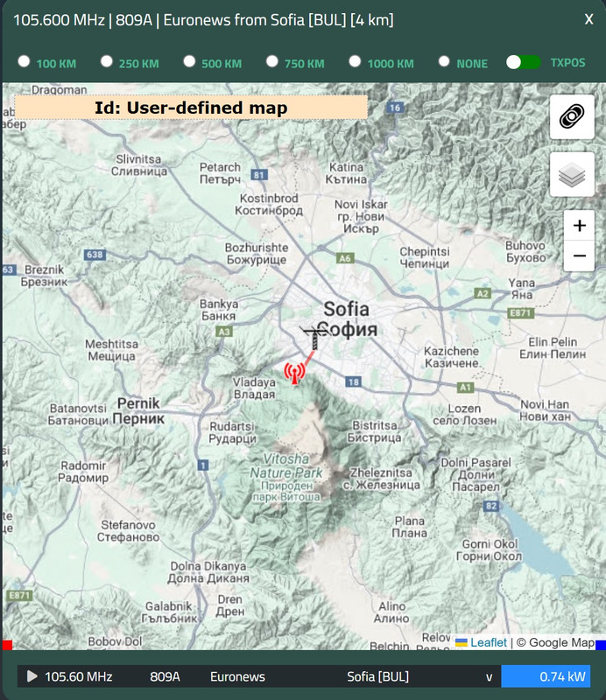Click the route 18 road shield
Image resolution: width=606 pixels, height=700 pixels.
tap(353, 381)
